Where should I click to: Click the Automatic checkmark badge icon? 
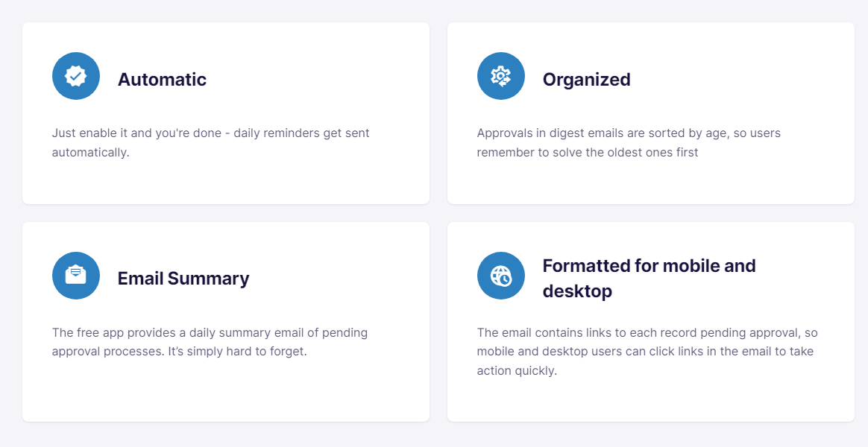76,76
